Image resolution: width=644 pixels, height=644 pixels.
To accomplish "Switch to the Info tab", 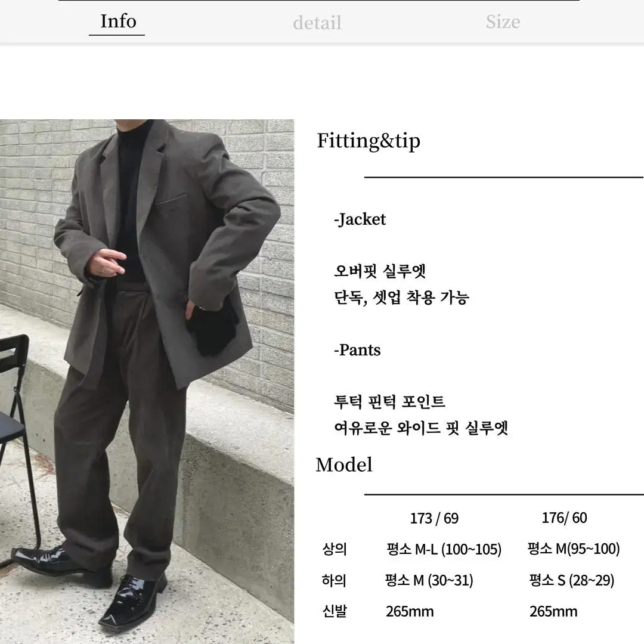I will pos(118,21).
